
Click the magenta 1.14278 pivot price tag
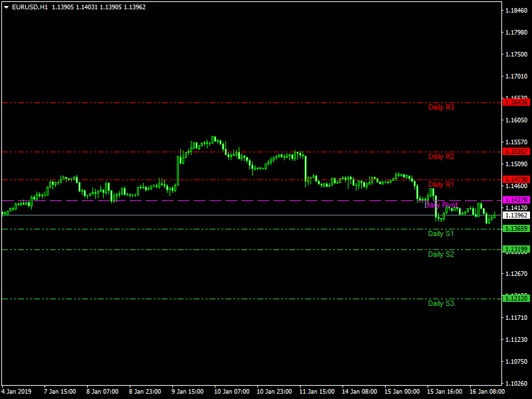point(517,200)
